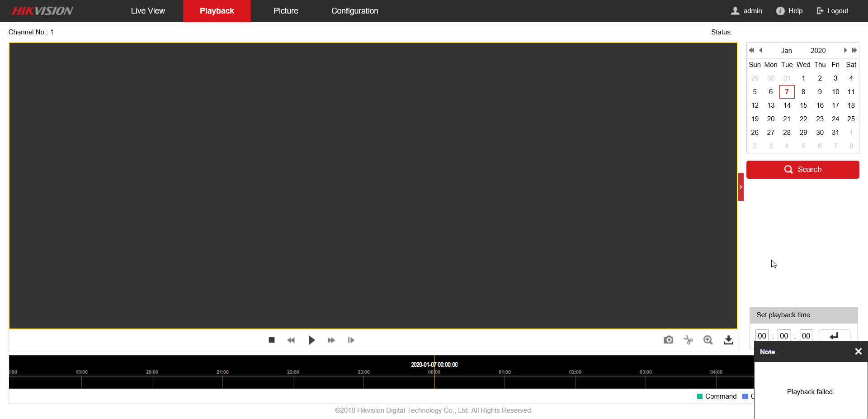The width and height of the screenshot is (868, 419).
Task: Capture a snapshot with the camera icon
Action: 668,340
